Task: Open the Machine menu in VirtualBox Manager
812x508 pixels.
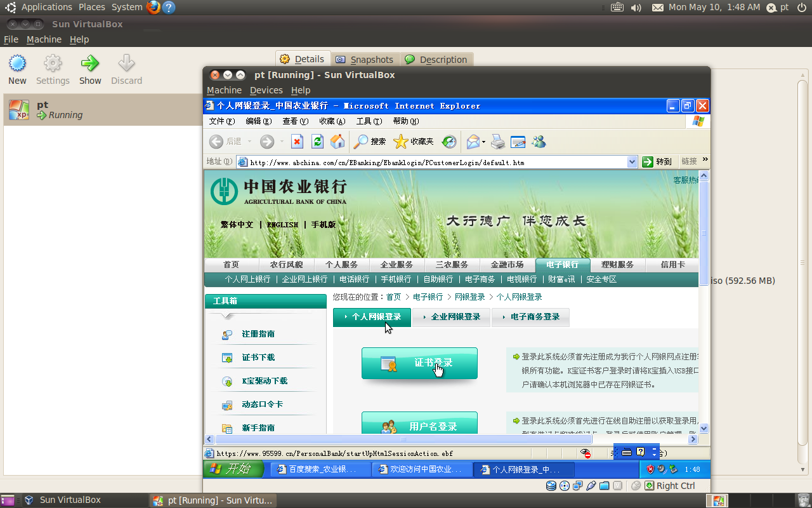Action: [x=44, y=39]
